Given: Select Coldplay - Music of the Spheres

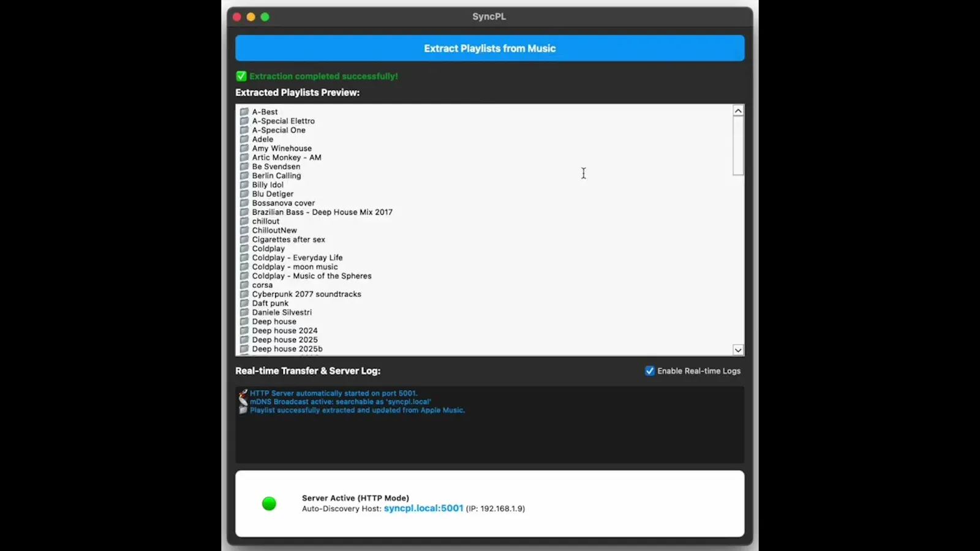Looking at the screenshot, I should 312,276.
